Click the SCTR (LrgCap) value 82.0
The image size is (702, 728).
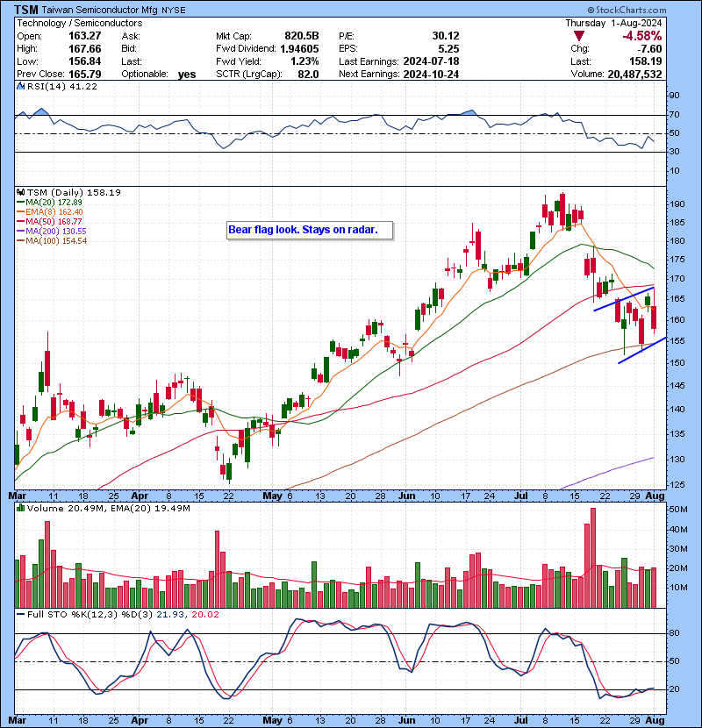tap(309, 74)
